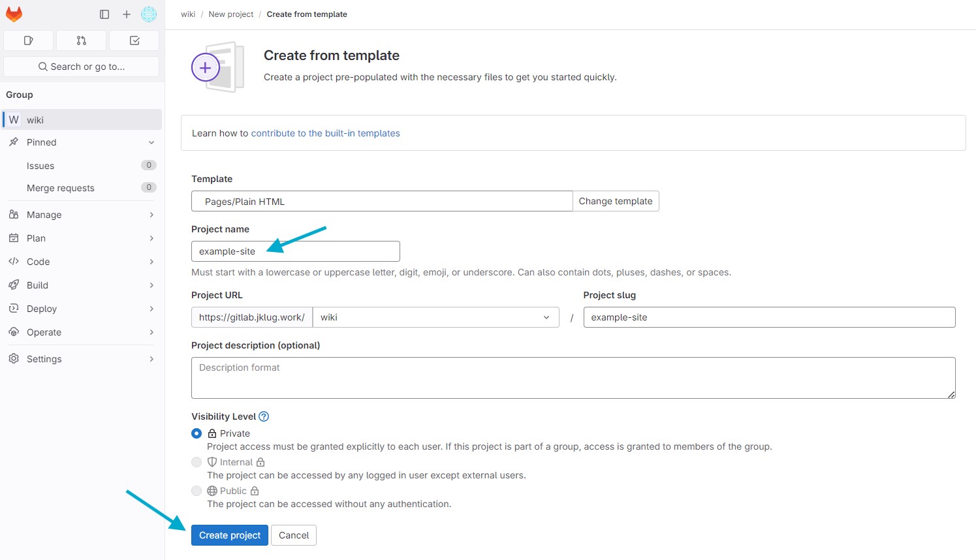Open your user avatar menu
Screen dimensions: 976x560
coord(149,14)
